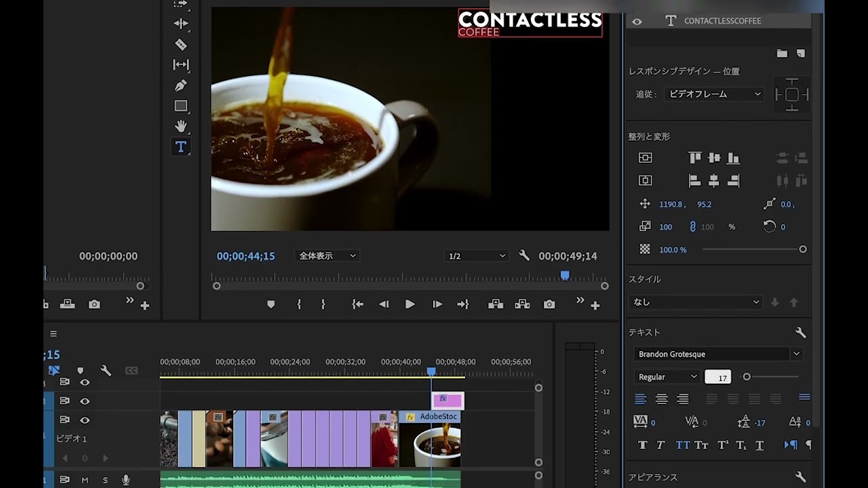Mute audio track with M button
868x488 pixels.
85,480
